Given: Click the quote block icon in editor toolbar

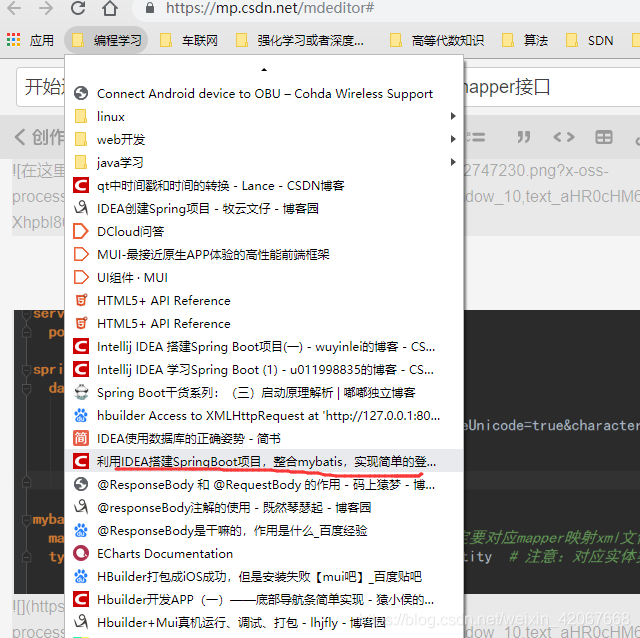Looking at the screenshot, I should tap(524, 137).
